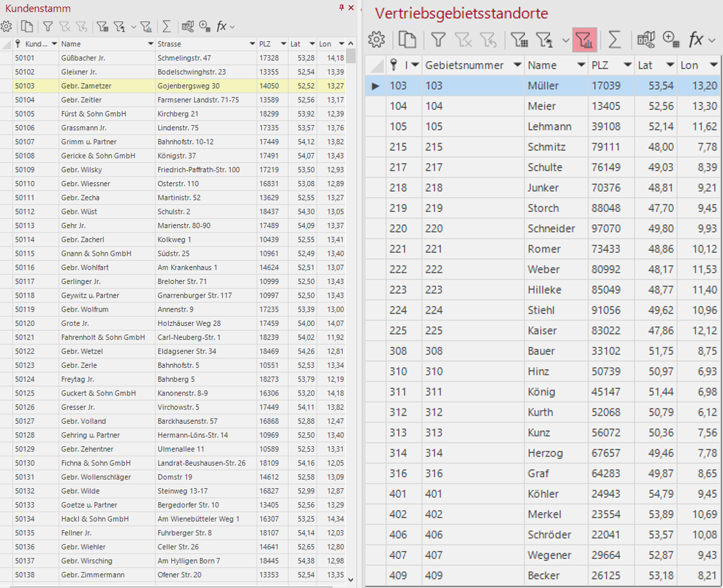
Task: Click the scroll-up arrow in Kundenstamm table
Action: coord(351,43)
